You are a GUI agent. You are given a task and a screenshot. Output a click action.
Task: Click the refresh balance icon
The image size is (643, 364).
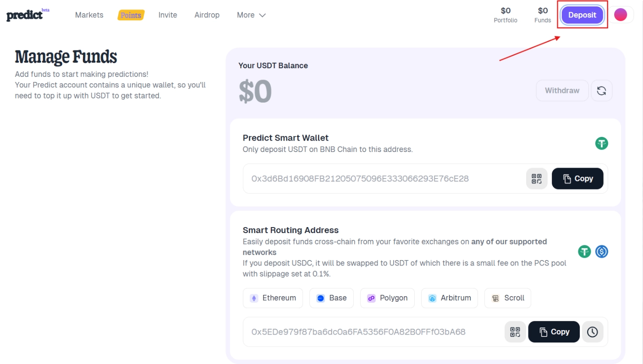(x=601, y=91)
